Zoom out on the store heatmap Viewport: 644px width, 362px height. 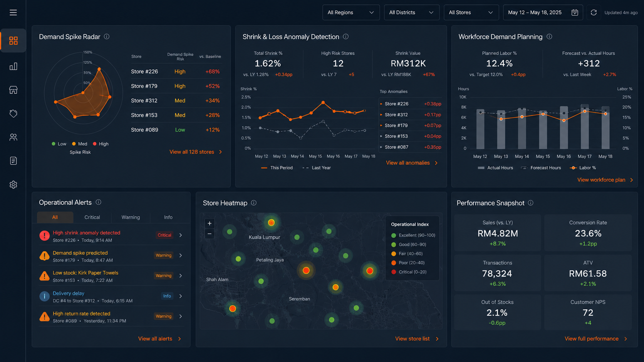coord(210,234)
